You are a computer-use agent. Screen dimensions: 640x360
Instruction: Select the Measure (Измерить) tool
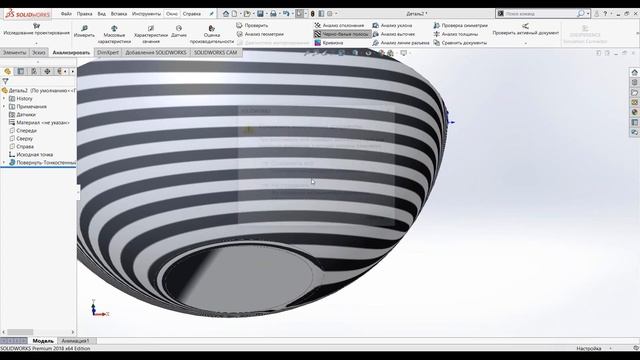coord(84,31)
